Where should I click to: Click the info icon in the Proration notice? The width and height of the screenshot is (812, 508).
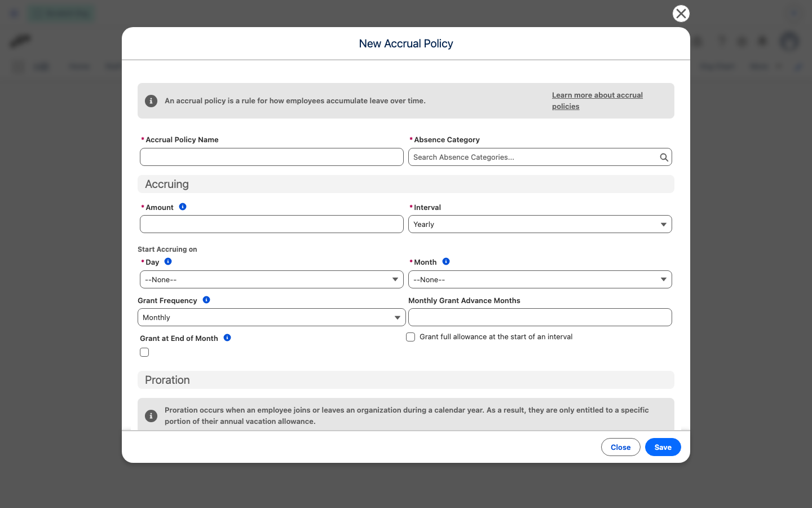151,416
